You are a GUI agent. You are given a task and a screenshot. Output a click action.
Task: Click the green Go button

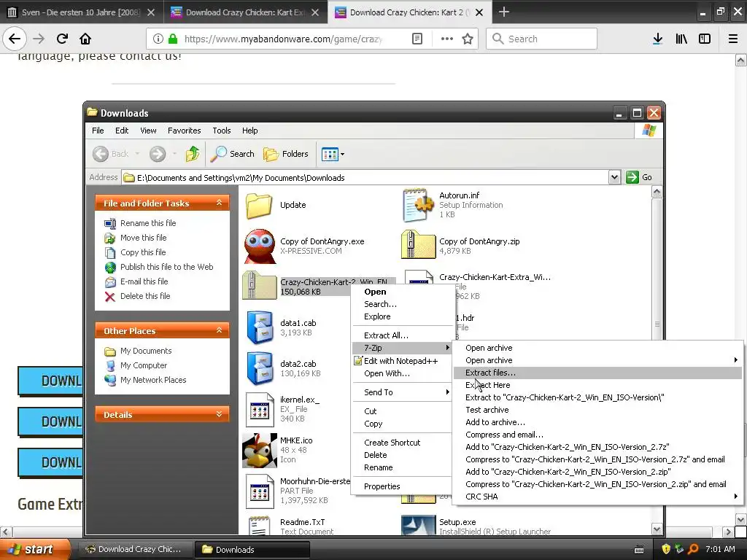[639, 178]
